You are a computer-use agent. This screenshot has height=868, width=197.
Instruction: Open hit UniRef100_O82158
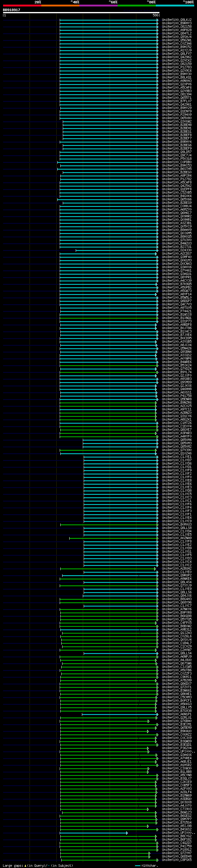(x=176, y=26)
